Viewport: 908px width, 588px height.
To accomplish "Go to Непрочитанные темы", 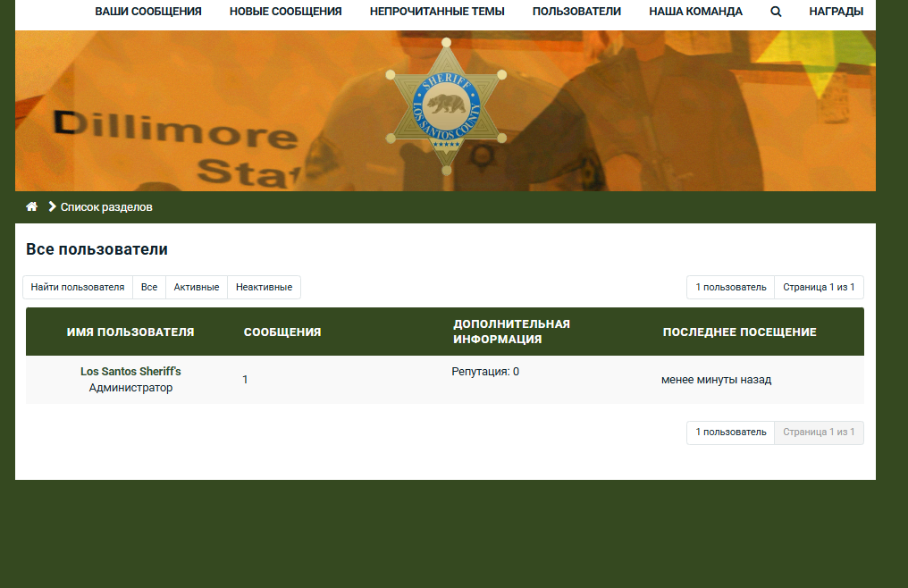I will pyautogui.click(x=437, y=12).
